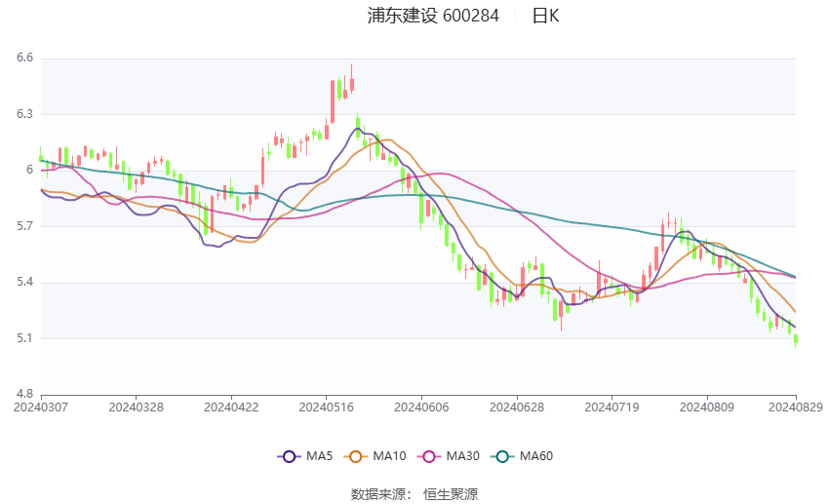Toggle the MA5 legend series
829x504 pixels.
pyautogui.click(x=305, y=456)
